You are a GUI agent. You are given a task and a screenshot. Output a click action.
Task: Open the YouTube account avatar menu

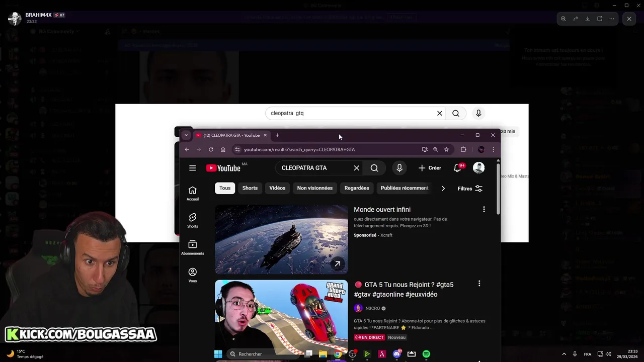[x=478, y=168]
